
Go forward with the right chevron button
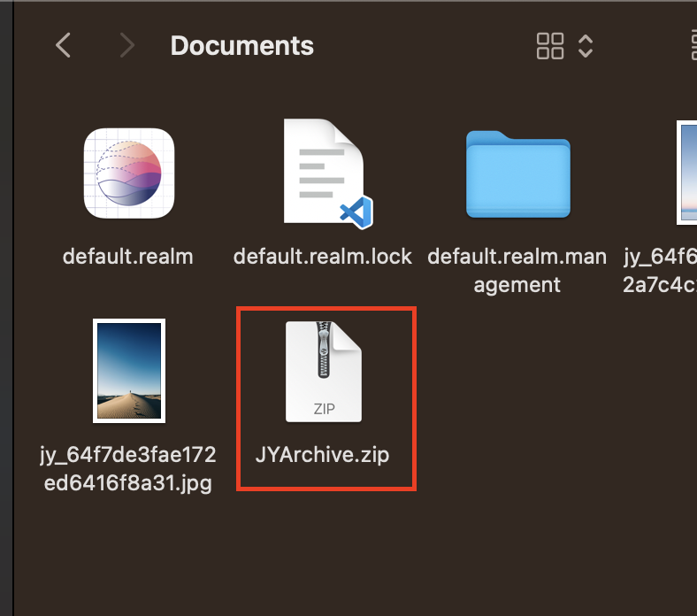click(x=127, y=45)
